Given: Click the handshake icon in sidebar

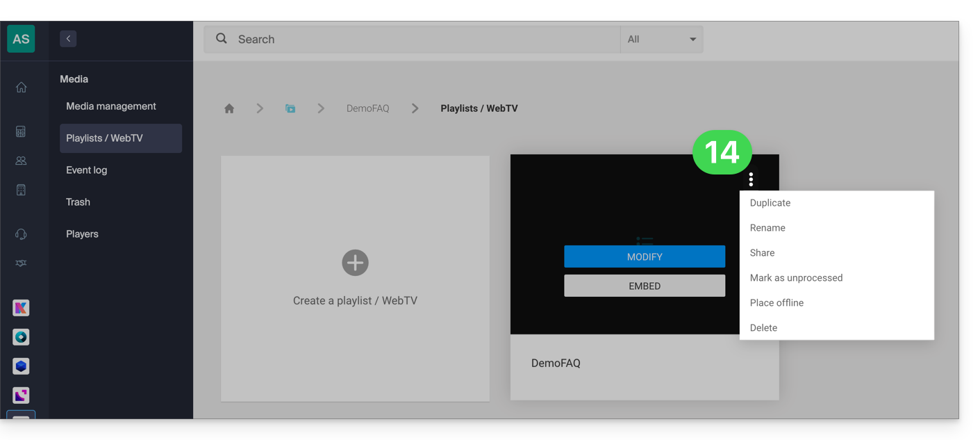Looking at the screenshot, I should pos(21,263).
